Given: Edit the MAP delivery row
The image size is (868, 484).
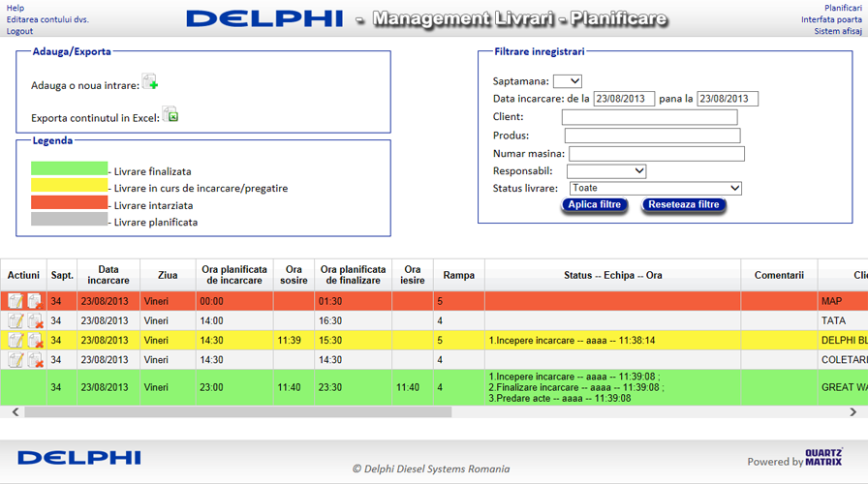Looking at the screenshot, I should [x=15, y=301].
